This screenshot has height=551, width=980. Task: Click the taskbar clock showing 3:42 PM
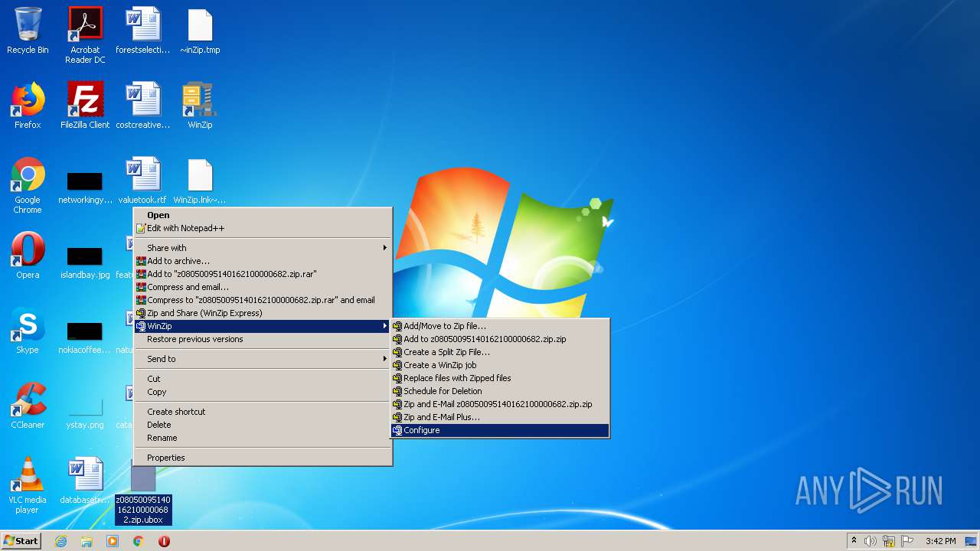pyautogui.click(x=940, y=541)
